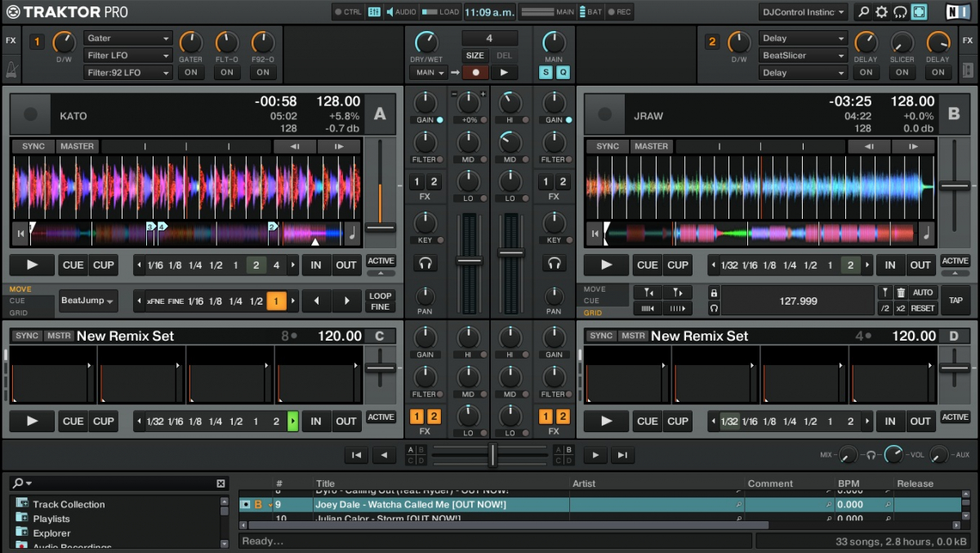This screenshot has height=553, width=980.
Task: Open the Preferences gear icon
Action: (882, 12)
